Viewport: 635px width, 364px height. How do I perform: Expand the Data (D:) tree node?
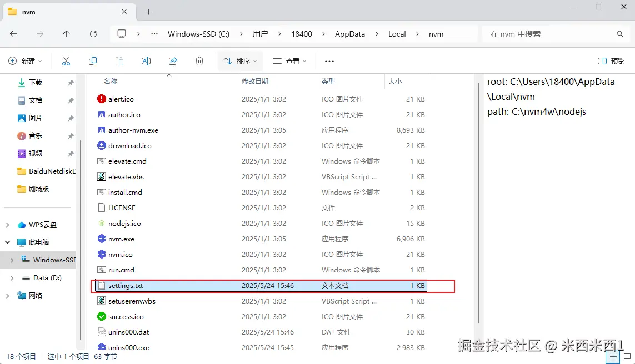12,278
